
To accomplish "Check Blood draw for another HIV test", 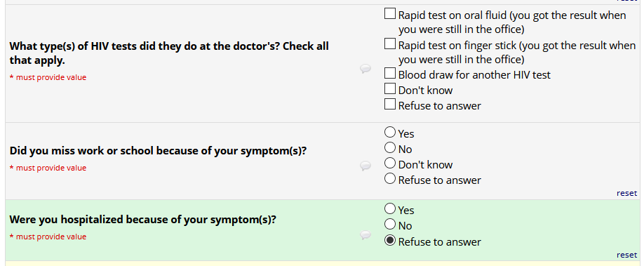I will pyautogui.click(x=390, y=73).
